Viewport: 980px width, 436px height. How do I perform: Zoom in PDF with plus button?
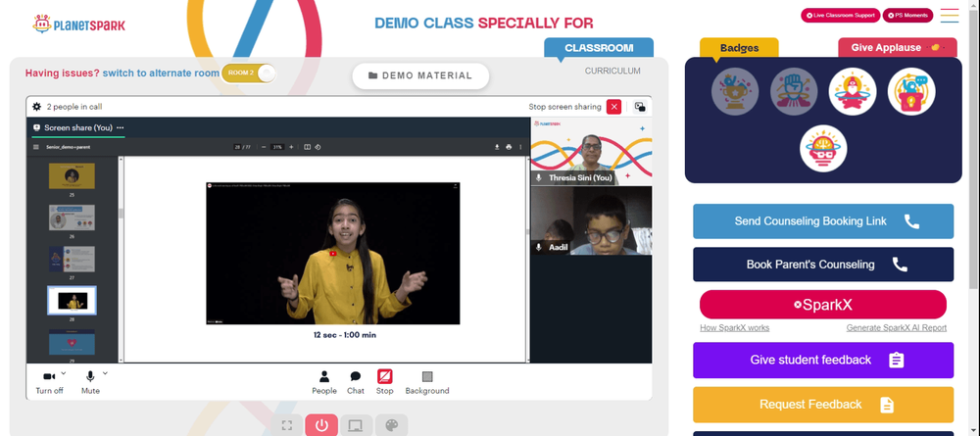click(291, 147)
